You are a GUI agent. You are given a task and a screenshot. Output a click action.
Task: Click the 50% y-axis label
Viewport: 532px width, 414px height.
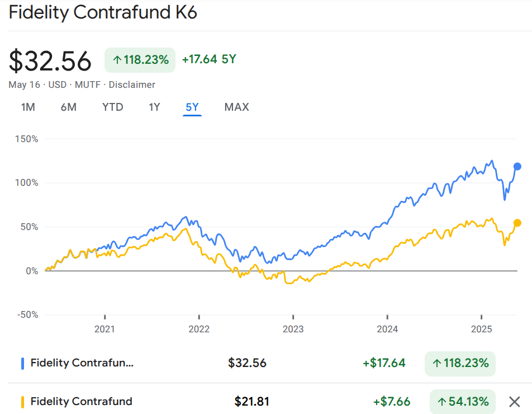(x=29, y=227)
